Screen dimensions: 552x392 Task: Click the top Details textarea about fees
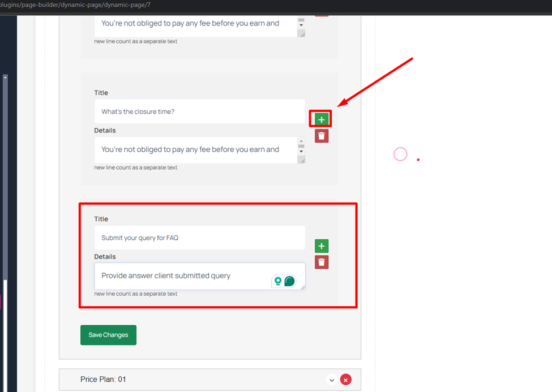click(x=196, y=26)
